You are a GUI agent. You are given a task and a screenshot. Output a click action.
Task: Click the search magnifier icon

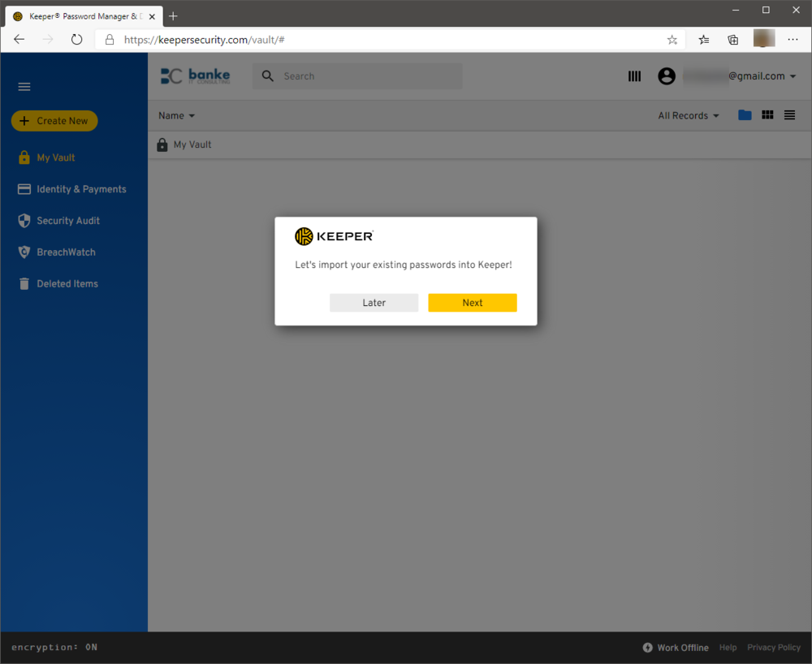pos(267,76)
